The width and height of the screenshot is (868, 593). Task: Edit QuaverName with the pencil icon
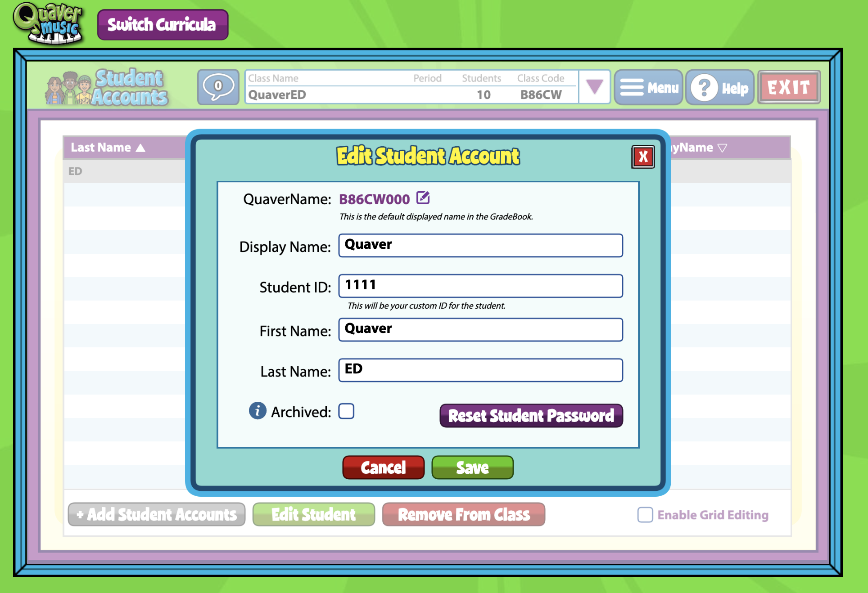423,198
